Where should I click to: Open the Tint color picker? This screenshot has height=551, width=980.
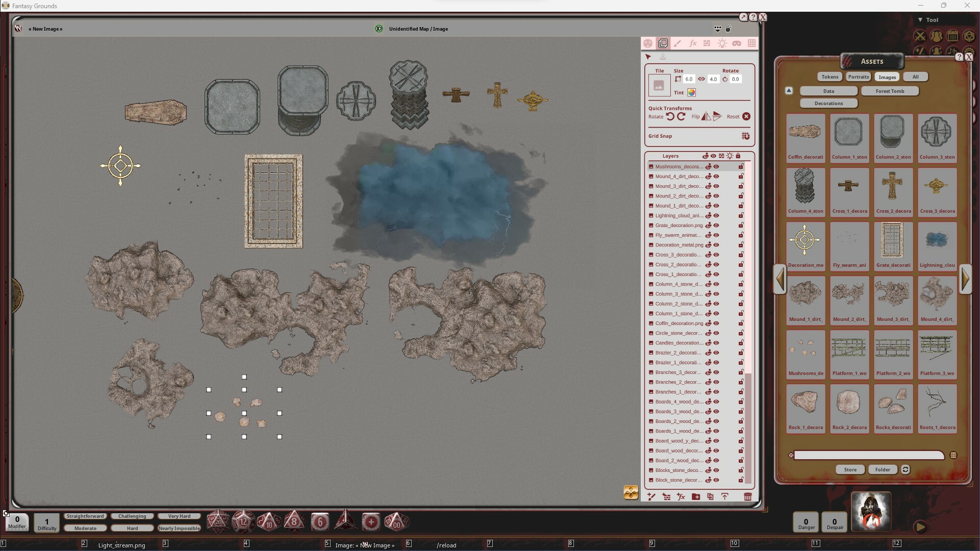pyautogui.click(x=691, y=92)
